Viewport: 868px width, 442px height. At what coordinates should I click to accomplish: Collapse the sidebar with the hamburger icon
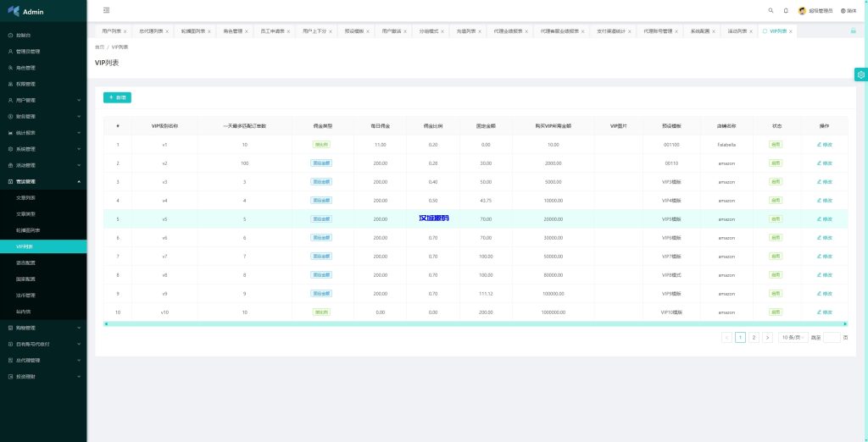pyautogui.click(x=106, y=10)
